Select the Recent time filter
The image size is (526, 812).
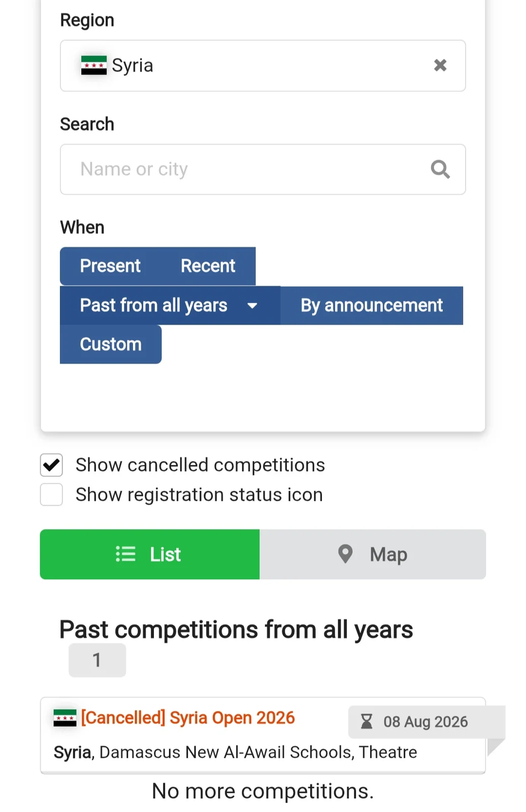point(208,266)
